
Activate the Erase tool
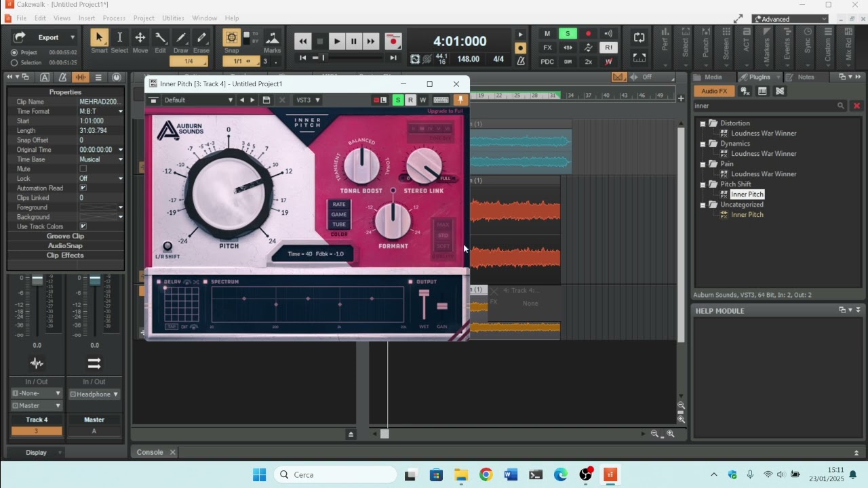[x=201, y=38]
